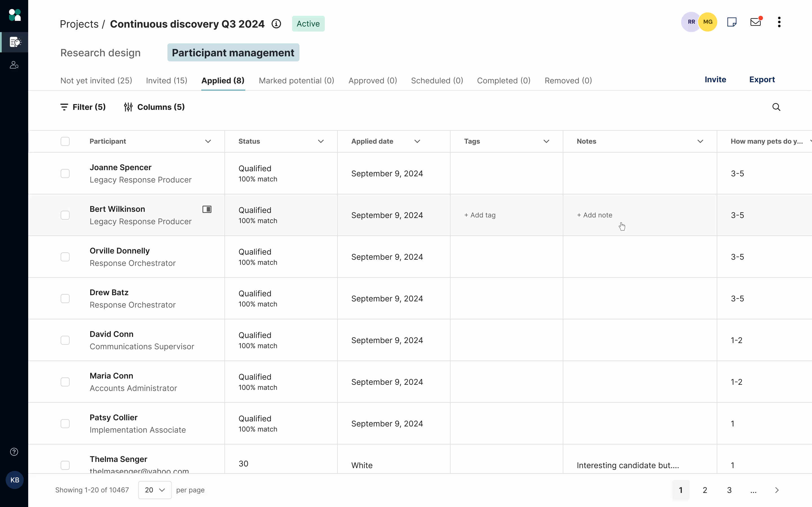Click the Invite link

click(715, 79)
